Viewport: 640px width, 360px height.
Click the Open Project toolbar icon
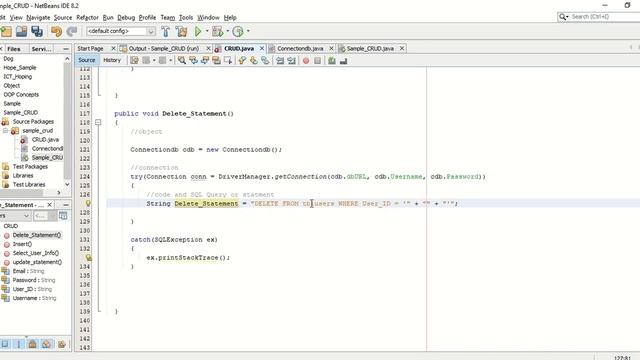(x=21, y=31)
